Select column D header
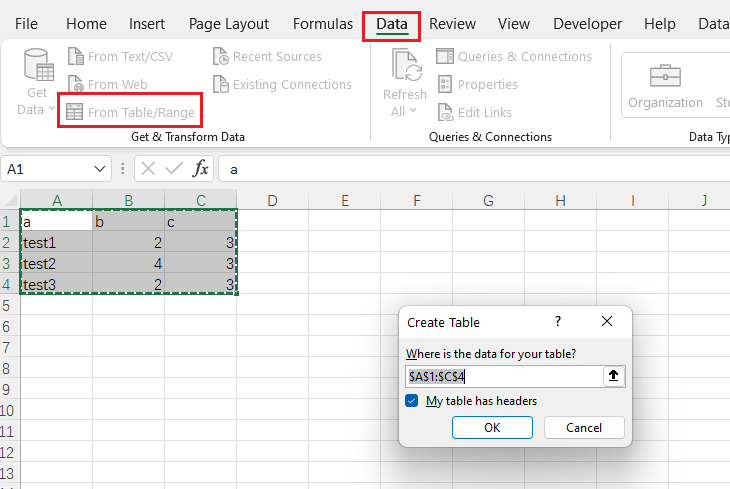This screenshot has width=730, height=489. (x=272, y=200)
